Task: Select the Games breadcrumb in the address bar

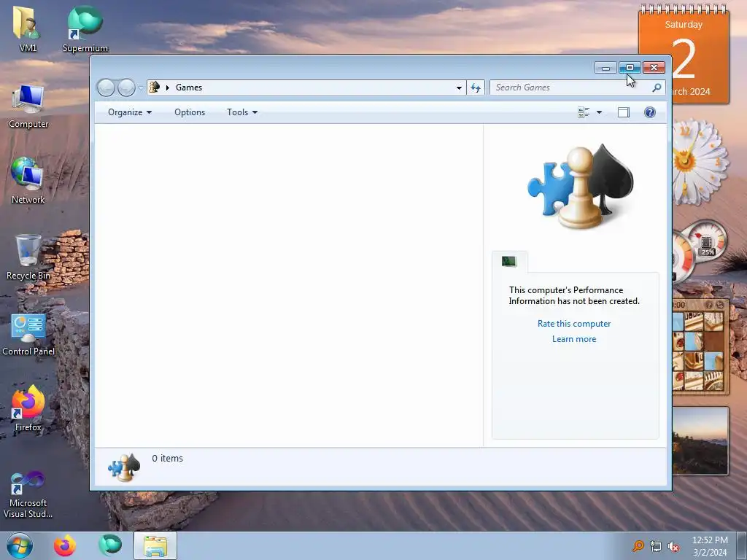Action: click(189, 87)
